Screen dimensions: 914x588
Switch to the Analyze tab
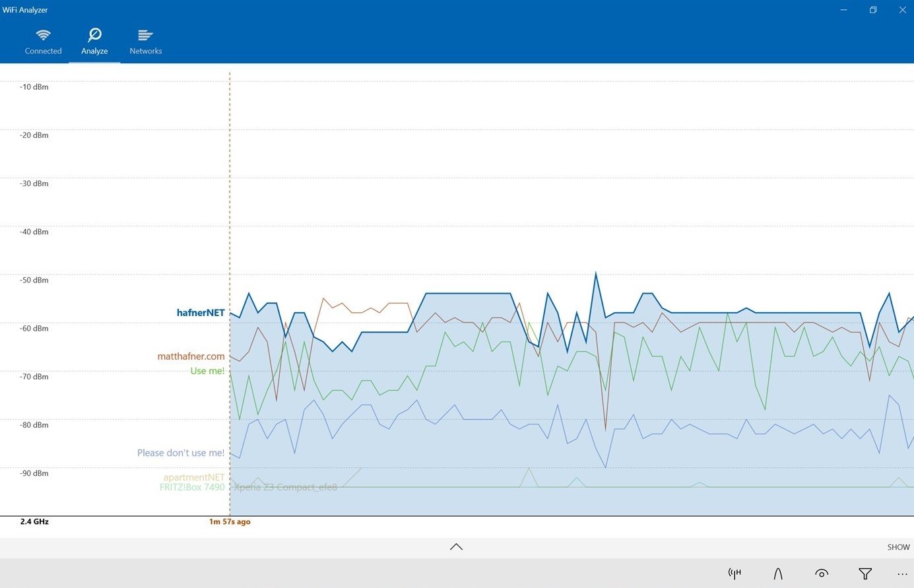click(94, 42)
